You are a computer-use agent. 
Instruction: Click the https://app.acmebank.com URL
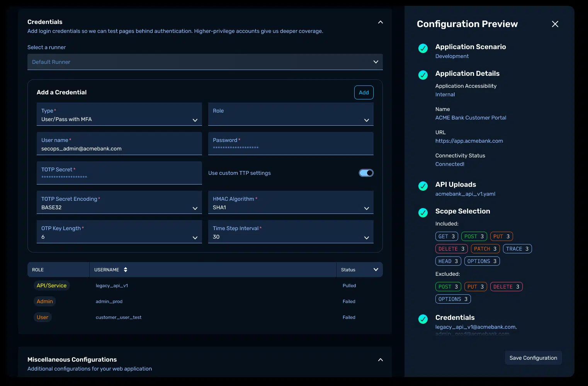tap(469, 141)
